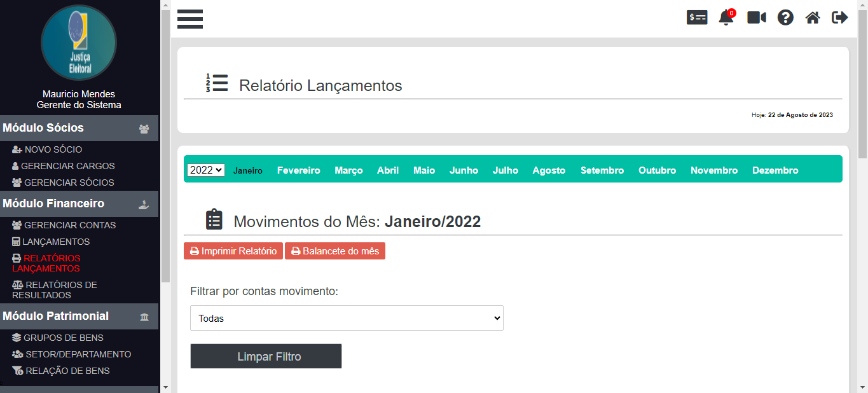Click the Justiça Eleitoral profile logo
Screen dimensions: 868x393
pyautogui.click(x=79, y=43)
